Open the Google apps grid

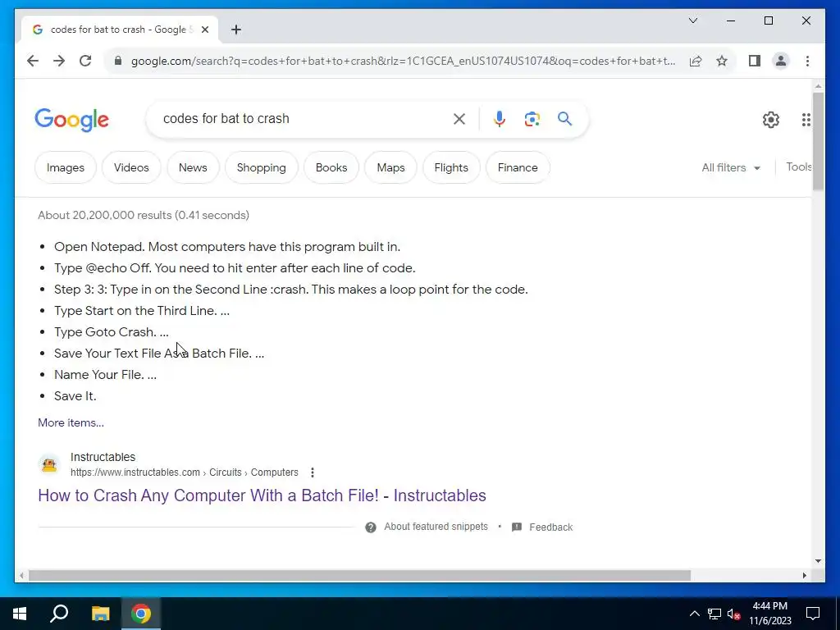coord(806,120)
